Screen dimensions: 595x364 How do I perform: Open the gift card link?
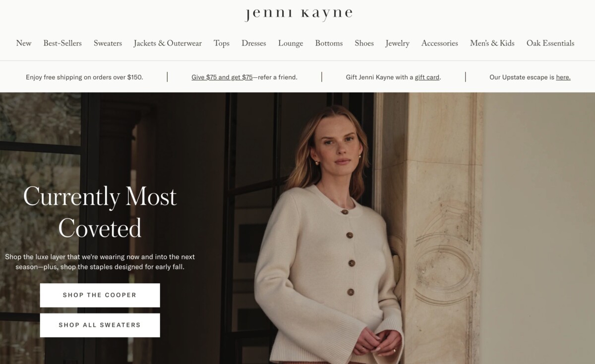click(x=427, y=77)
